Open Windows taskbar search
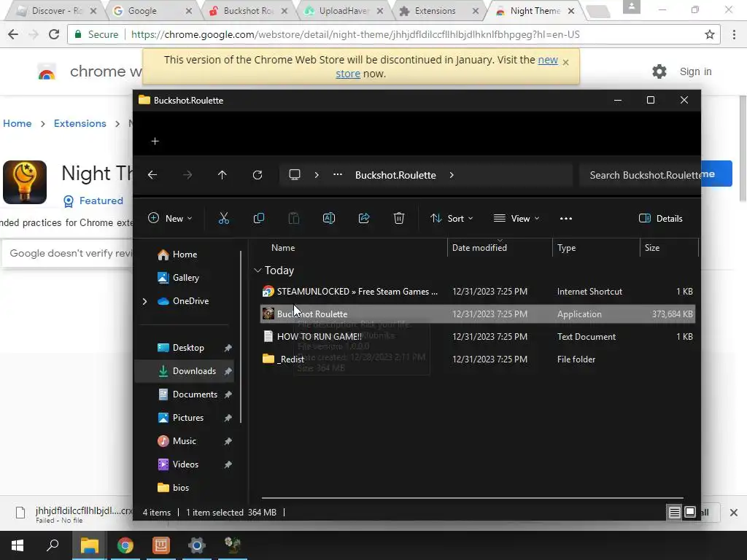This screenshot has width=747, height=560. pyautogui.click(x=53, y=545)
